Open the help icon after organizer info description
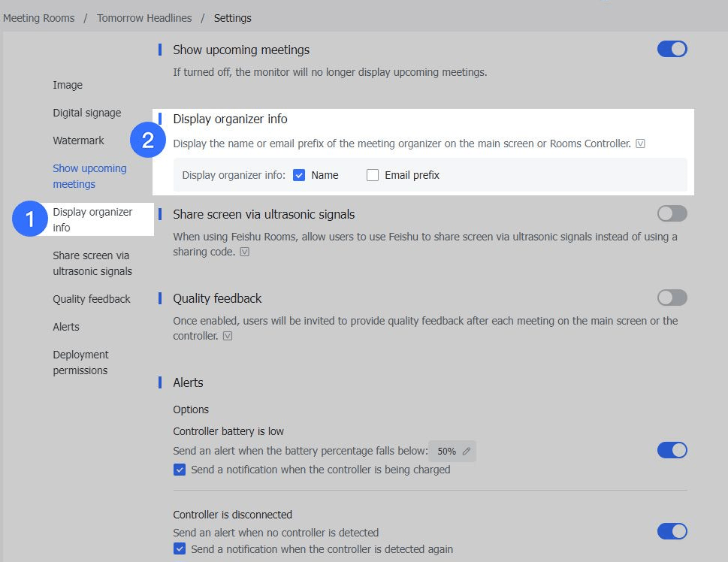 click(x=640, y=143)
